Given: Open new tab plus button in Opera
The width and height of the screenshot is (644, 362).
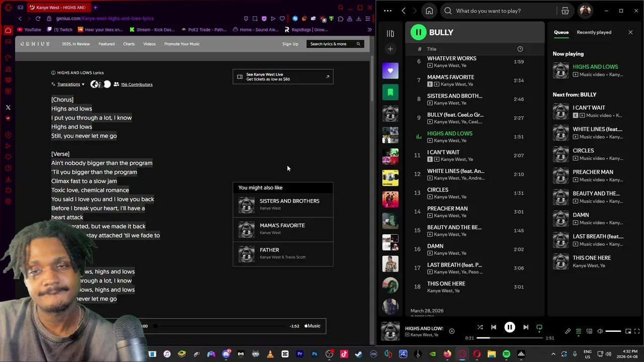Looking at the screenshot, I should point(95,8).
